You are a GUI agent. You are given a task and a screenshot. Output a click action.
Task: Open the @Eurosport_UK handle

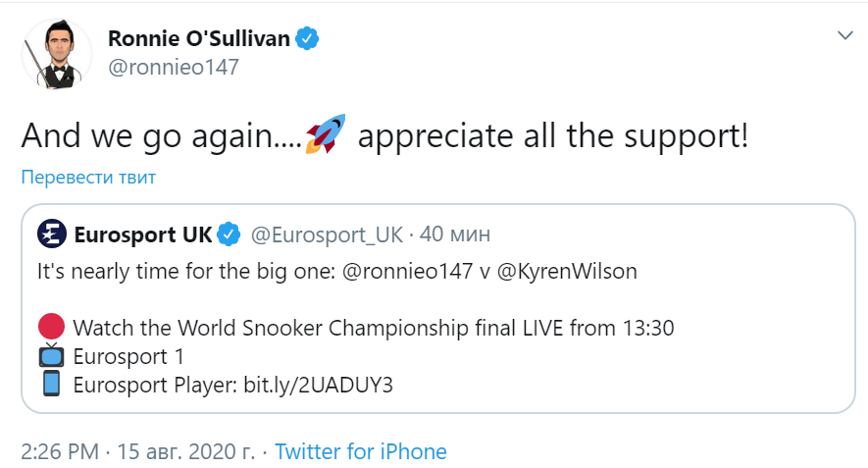pos(327,235)
